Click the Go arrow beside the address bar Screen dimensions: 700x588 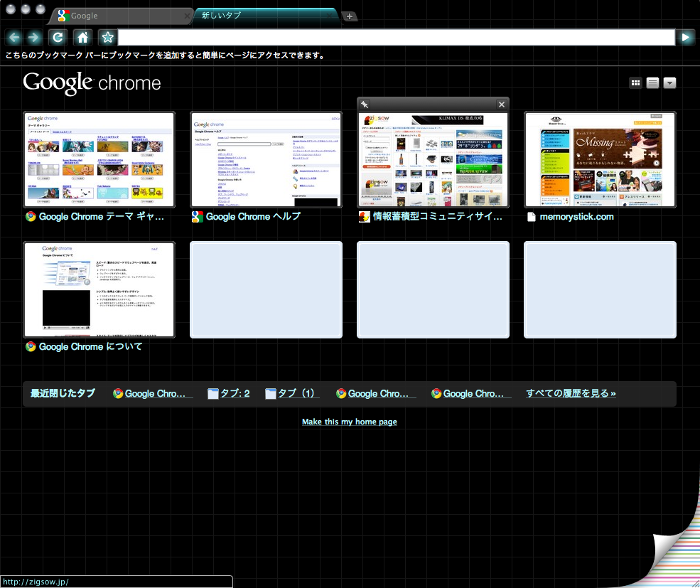686,38
